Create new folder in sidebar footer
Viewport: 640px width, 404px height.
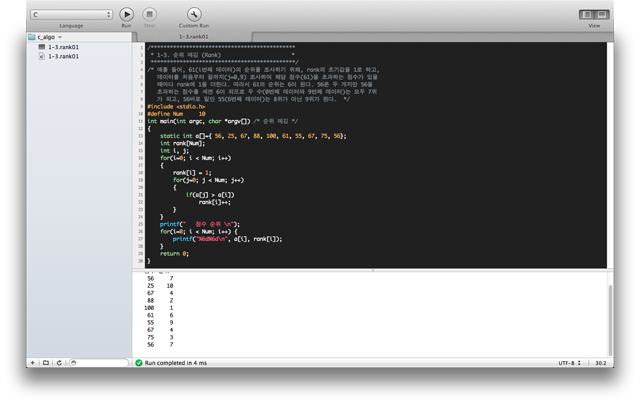[x=46, y=362]
